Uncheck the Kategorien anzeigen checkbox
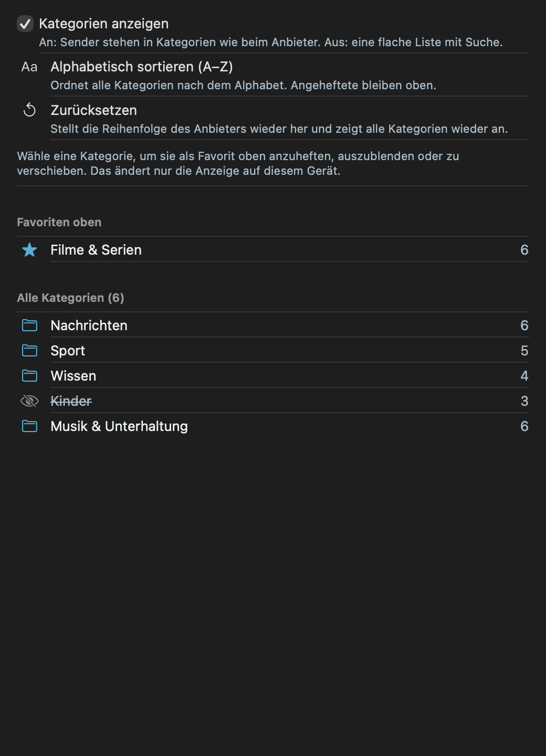 point(25,24)
